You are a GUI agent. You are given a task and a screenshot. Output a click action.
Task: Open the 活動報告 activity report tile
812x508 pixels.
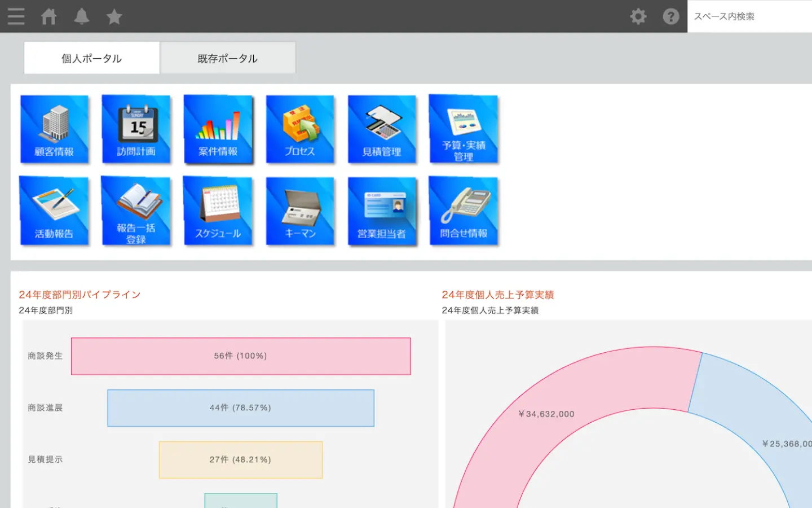(x=54, y=211)
